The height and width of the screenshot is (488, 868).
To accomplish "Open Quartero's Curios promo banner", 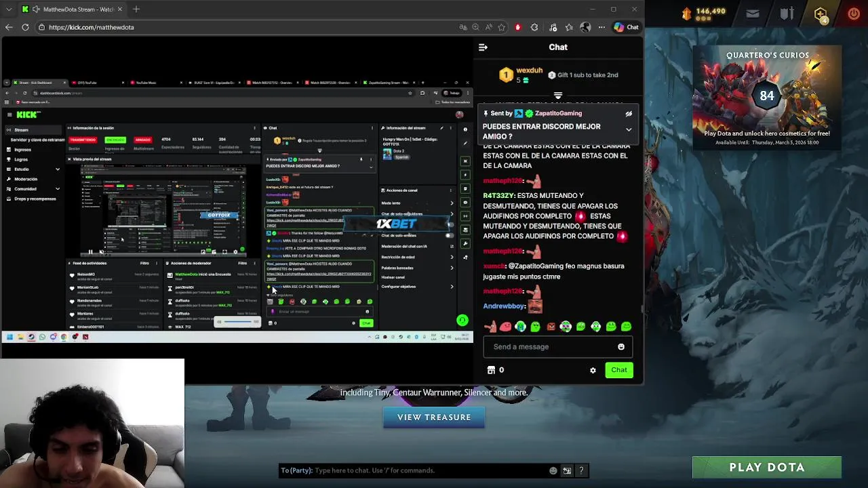I will (767, 96).
